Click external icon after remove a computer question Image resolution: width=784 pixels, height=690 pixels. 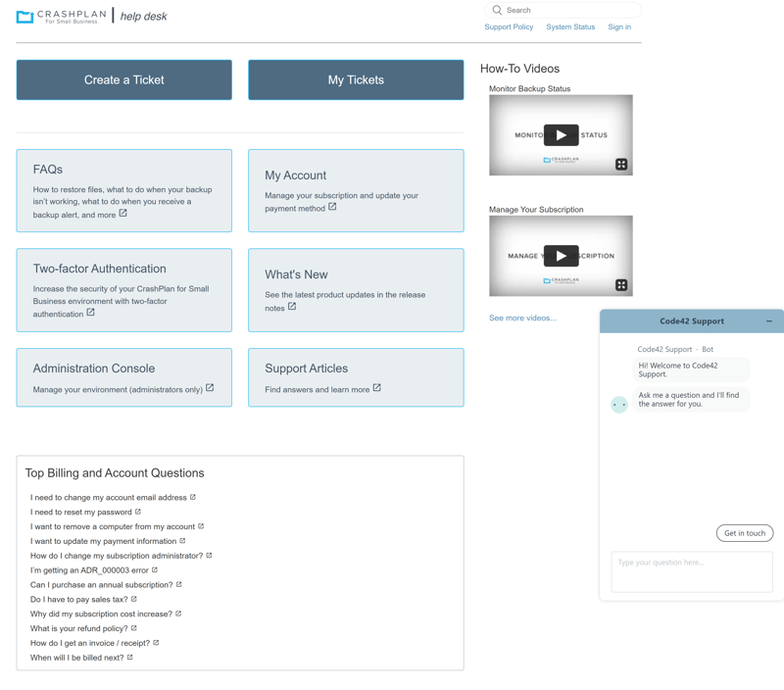201,526
